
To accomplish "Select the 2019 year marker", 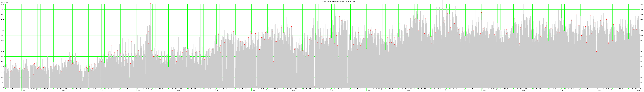I will coord(370,91).
